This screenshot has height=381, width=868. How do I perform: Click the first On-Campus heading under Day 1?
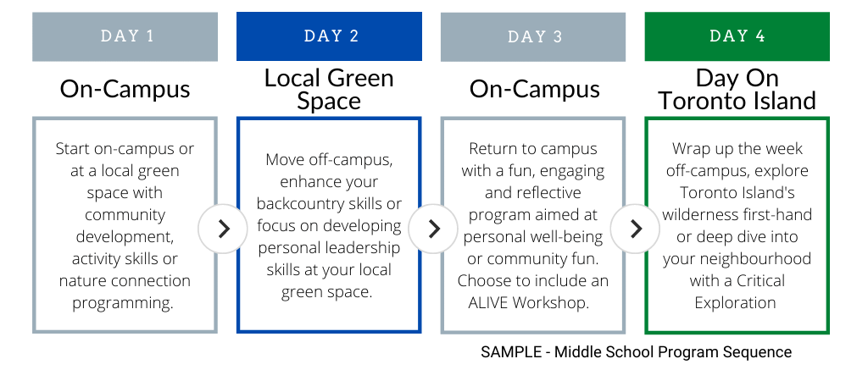coord(125,89)
